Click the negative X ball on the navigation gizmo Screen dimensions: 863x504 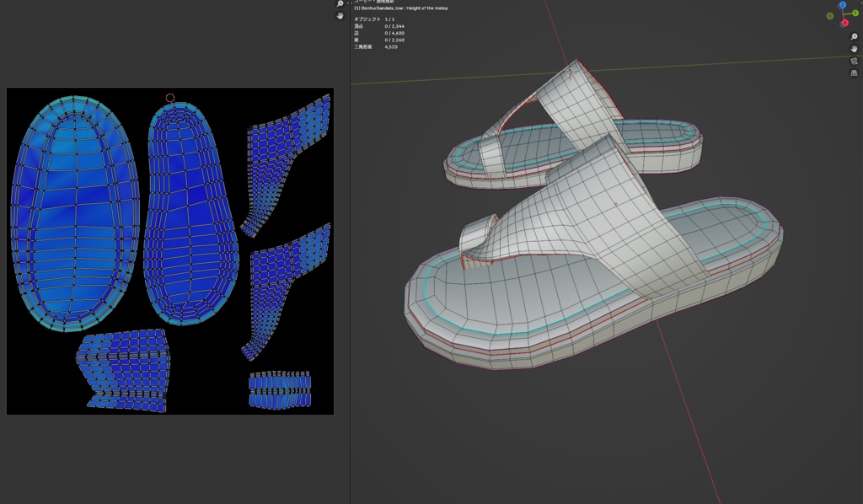[839, 6]
